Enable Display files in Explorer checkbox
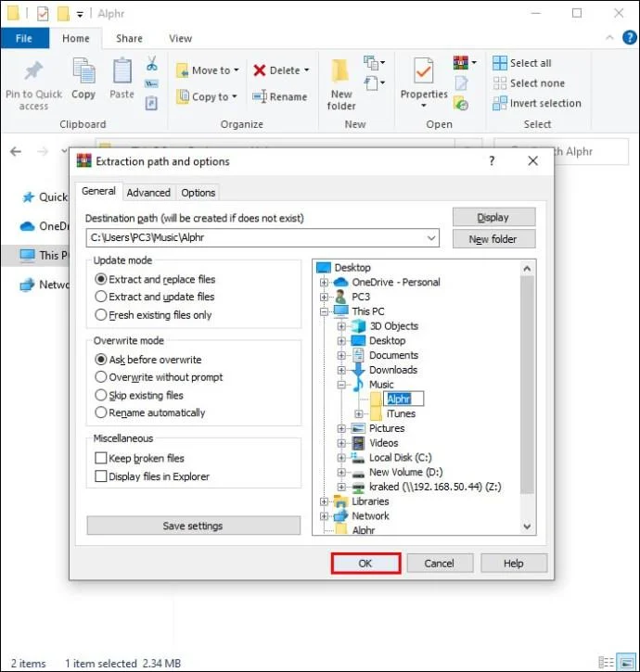640x672 pixels. click(100, 476)
